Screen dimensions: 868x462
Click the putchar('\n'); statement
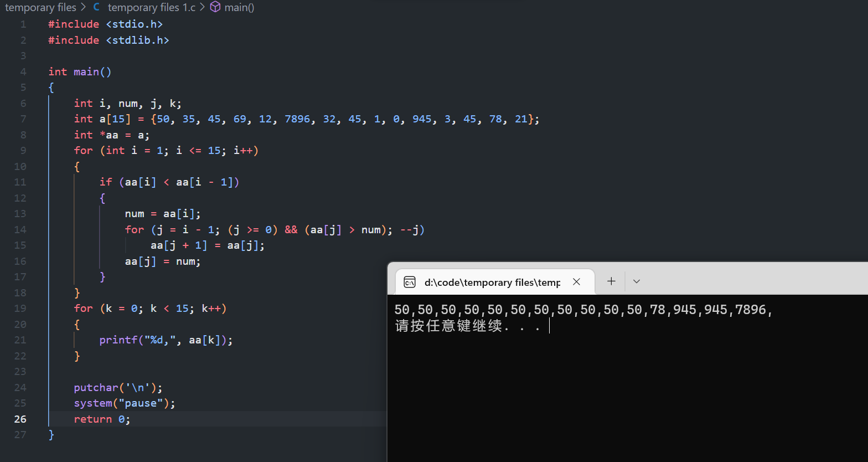118,387
